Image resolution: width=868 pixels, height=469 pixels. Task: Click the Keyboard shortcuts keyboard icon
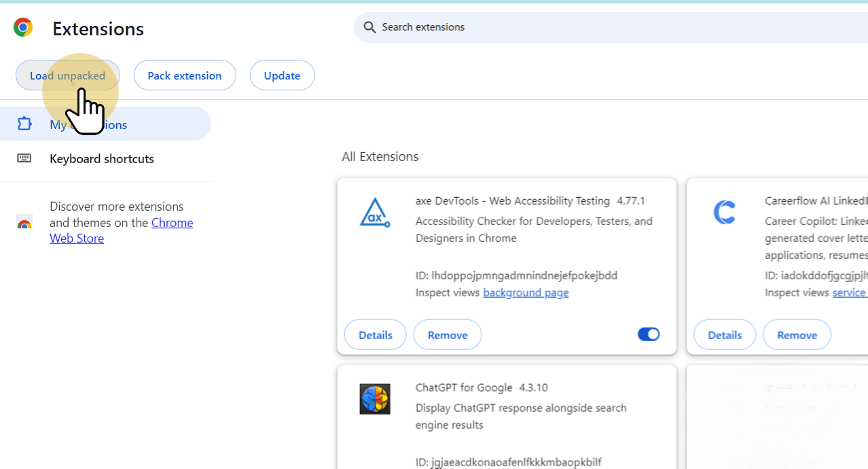24,158
